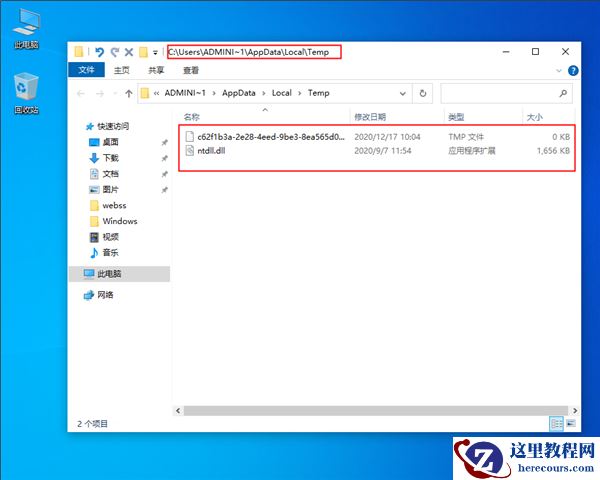Click the horizontal scrollbar left arrow
The height and width of the screenshot is (480, 600).
click(x=178, y=410)
